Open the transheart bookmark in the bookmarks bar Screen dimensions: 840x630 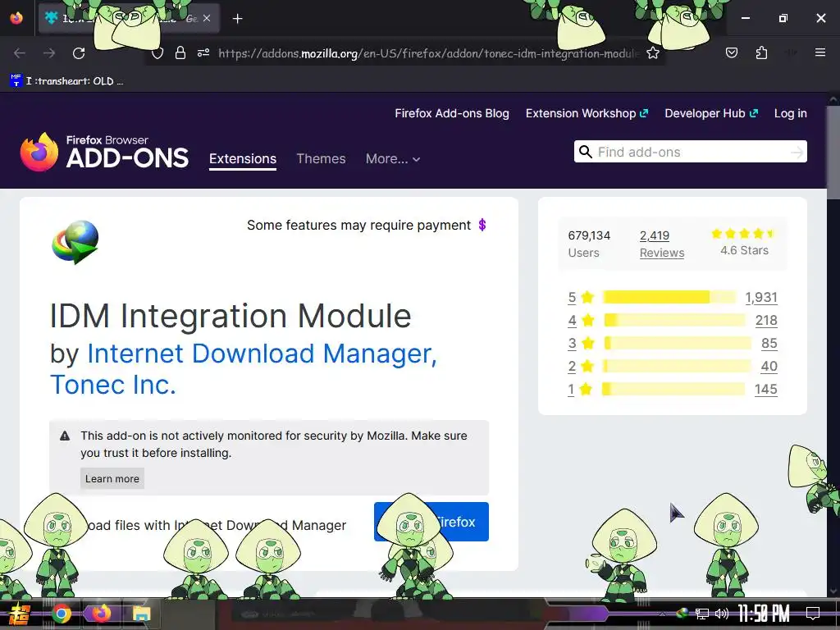(67, 81)
